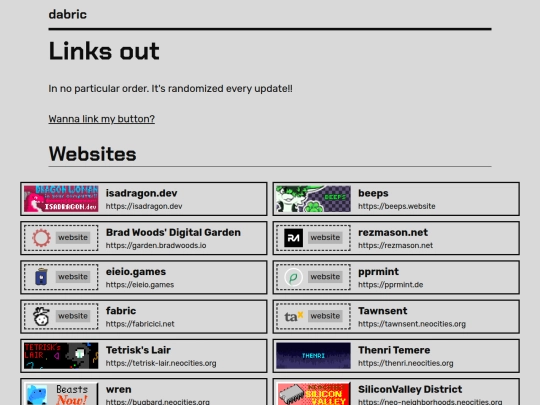Click 'website' label in Brad Woods card
This screenshot has width=540, height=405.
tap(73, 238)
